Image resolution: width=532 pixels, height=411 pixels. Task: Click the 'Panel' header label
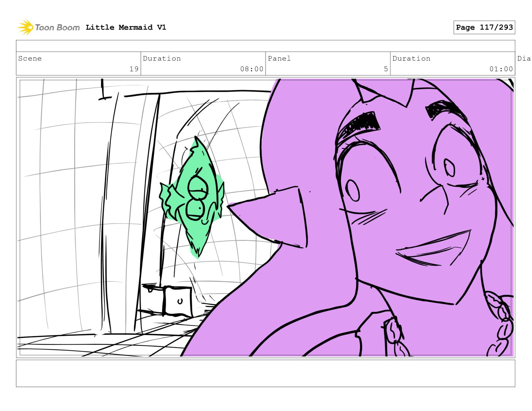pyautogui.click(x=279, y=58)
